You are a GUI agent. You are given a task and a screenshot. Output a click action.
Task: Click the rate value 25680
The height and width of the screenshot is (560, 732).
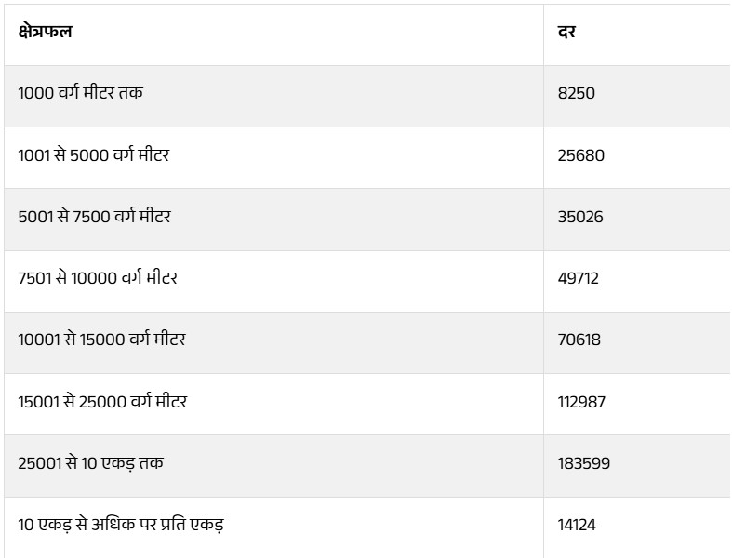580,155
